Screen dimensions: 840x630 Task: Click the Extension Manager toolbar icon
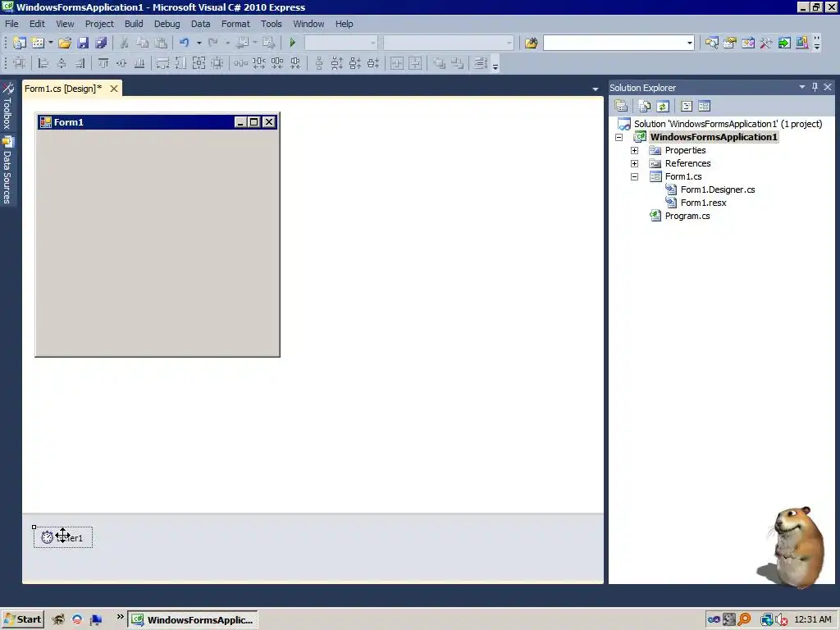(x=802, y=43)
